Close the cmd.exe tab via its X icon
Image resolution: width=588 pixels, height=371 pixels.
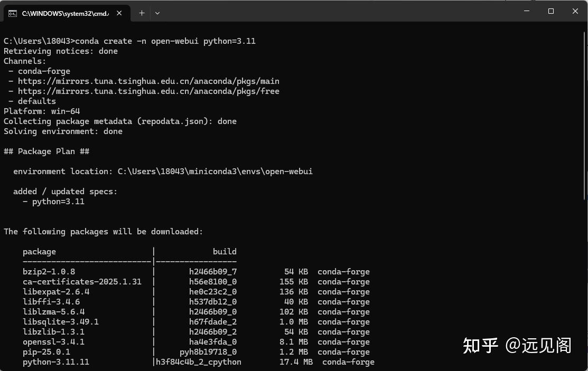point(119,13)
